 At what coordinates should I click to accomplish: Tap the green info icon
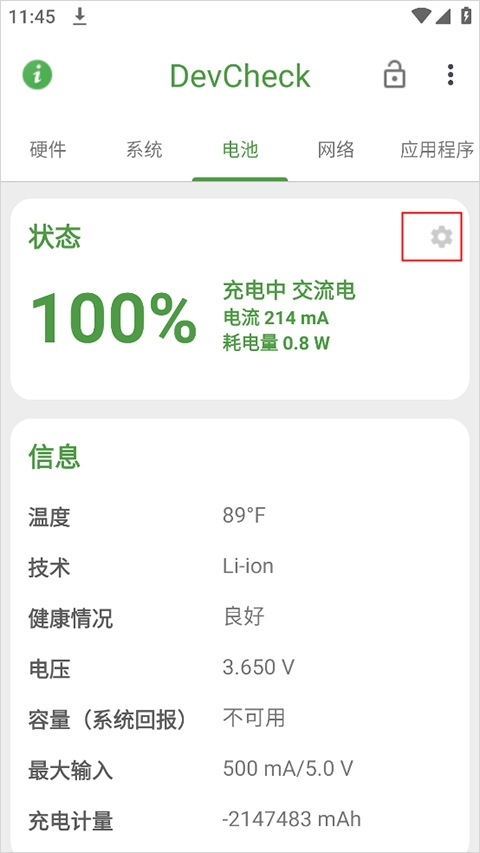pyautogui.click(x=37, y=75)
